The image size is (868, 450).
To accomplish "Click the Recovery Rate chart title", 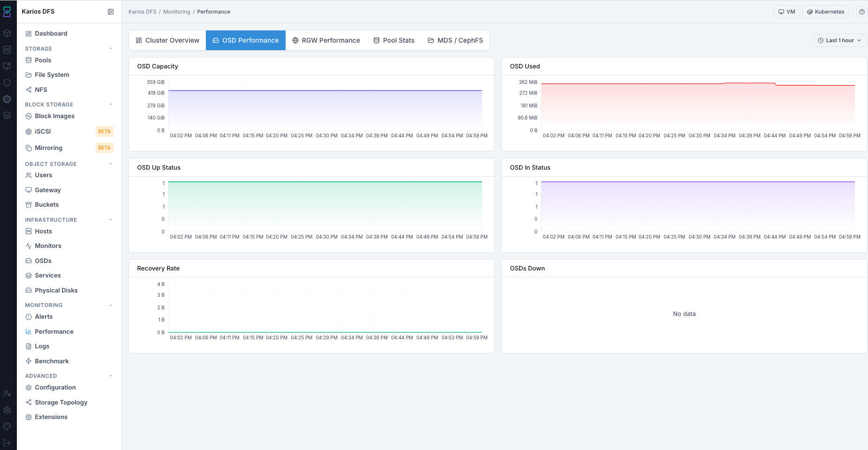I will point(159,269).
